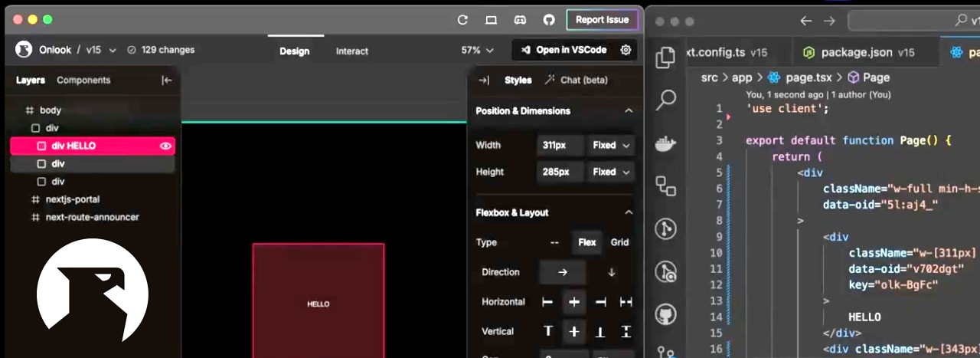Open the Chat (beta) tab
Image resolution: width=980 pixels, height=358 pixels.
576,80
